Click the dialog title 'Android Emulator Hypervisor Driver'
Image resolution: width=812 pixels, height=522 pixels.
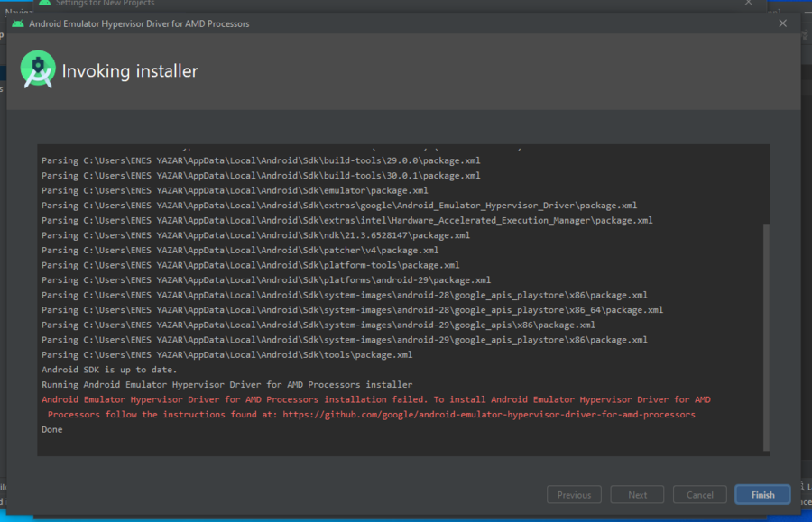coord(139,23)
